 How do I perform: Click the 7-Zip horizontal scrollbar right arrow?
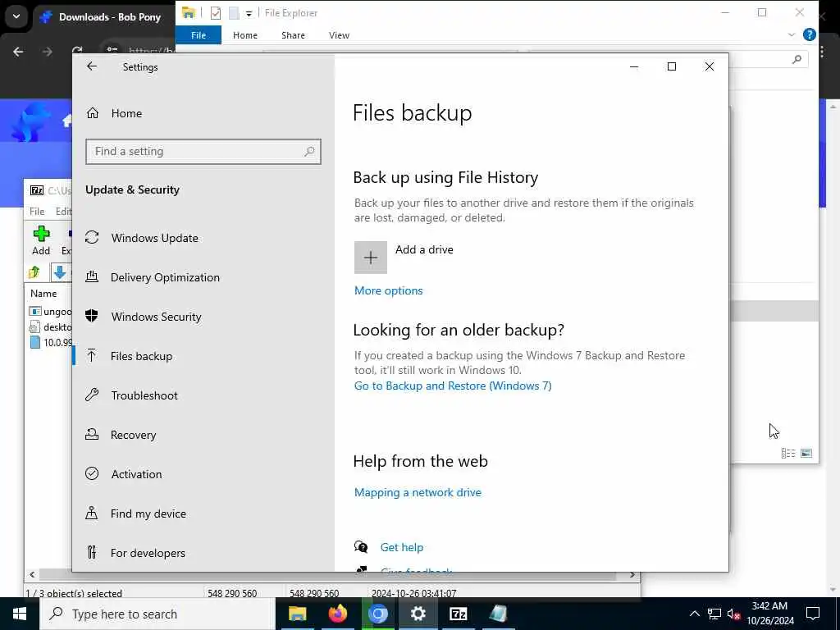pos(632,575)
